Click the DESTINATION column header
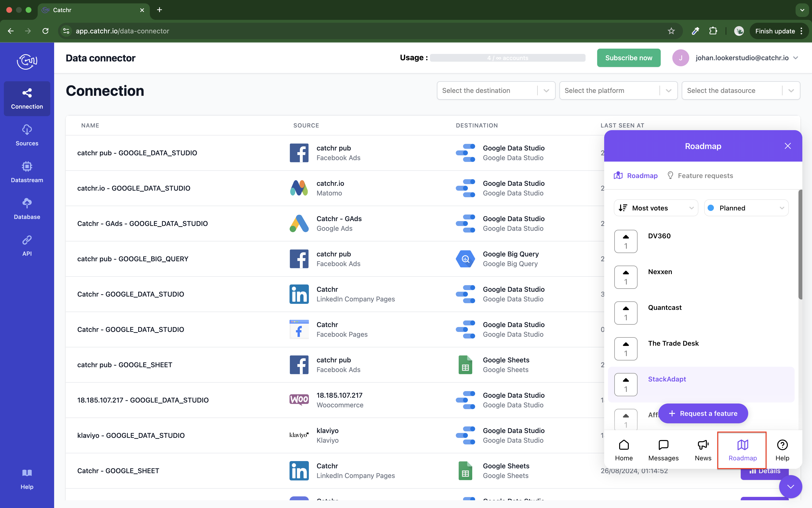 coord(477,125)
